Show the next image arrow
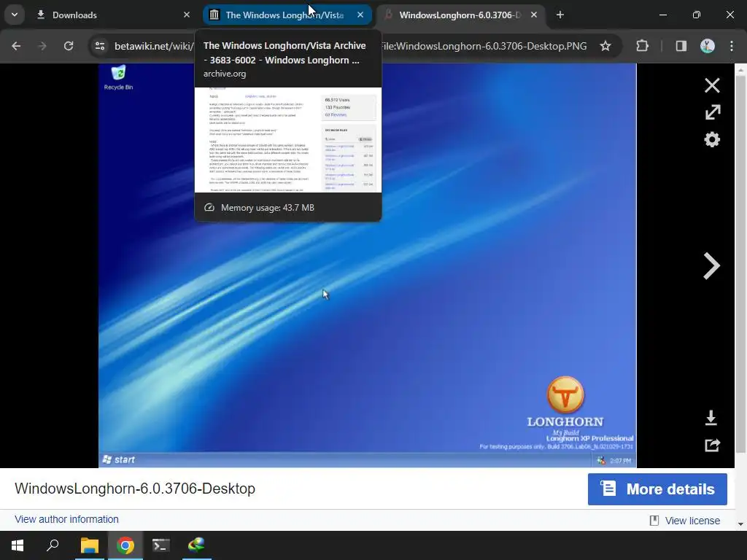 coord(712,265)
